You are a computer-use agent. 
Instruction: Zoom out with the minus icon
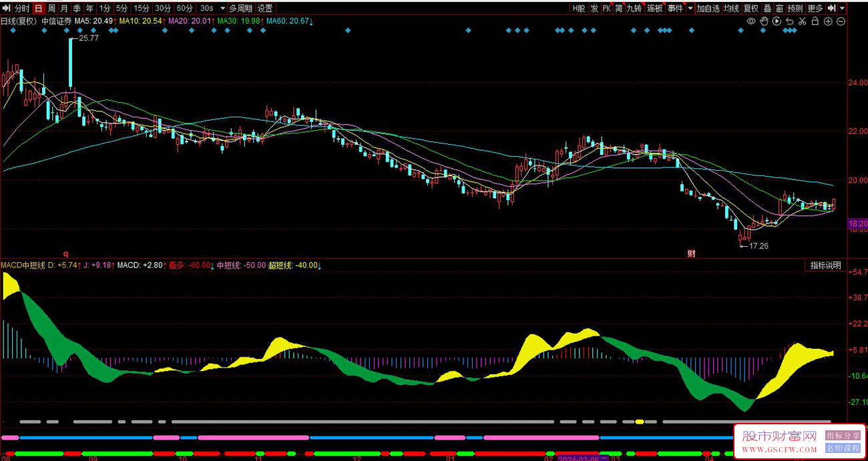[841, 21]
